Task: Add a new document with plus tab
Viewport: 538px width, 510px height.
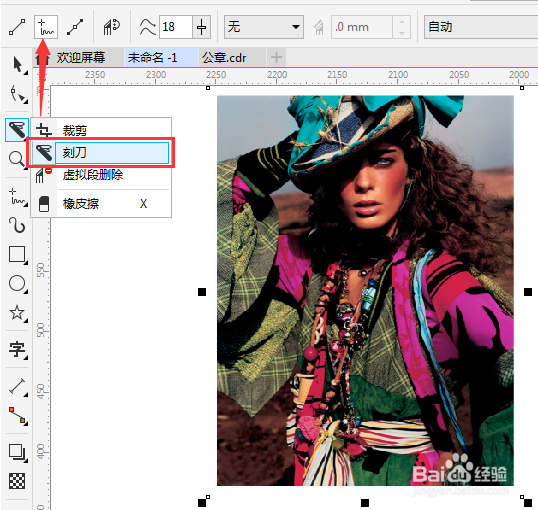Action: [276, 58]
